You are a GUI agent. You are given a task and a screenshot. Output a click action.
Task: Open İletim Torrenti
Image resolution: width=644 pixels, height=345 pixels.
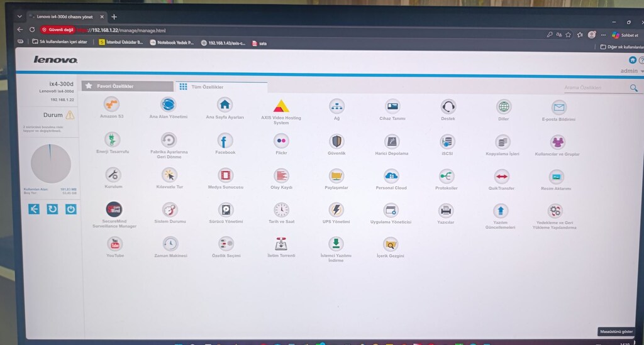(281, 244)
